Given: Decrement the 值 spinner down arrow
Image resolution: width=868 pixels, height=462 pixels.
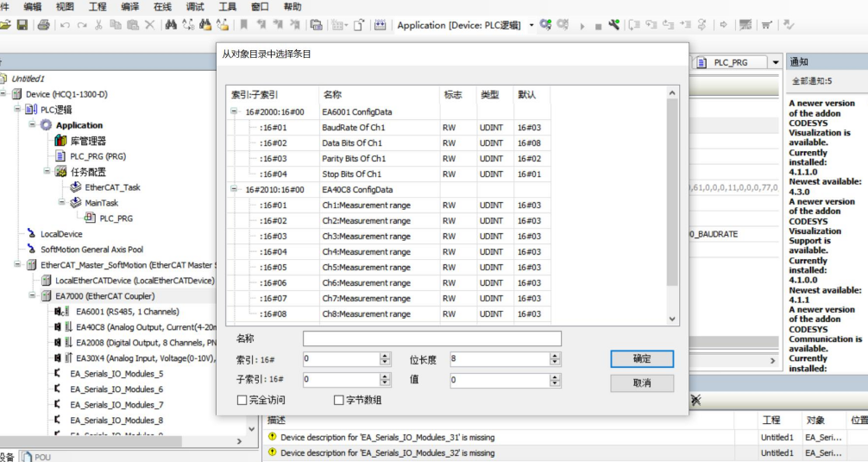Looking at the screenshot, I should (556, 383).
